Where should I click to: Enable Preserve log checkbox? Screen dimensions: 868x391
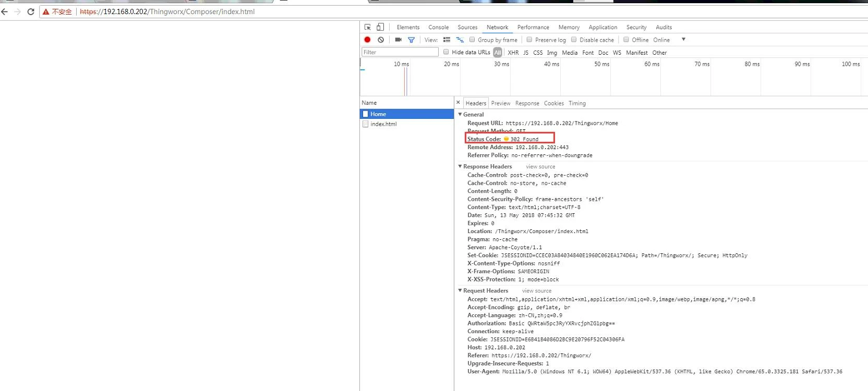point(529,40)
